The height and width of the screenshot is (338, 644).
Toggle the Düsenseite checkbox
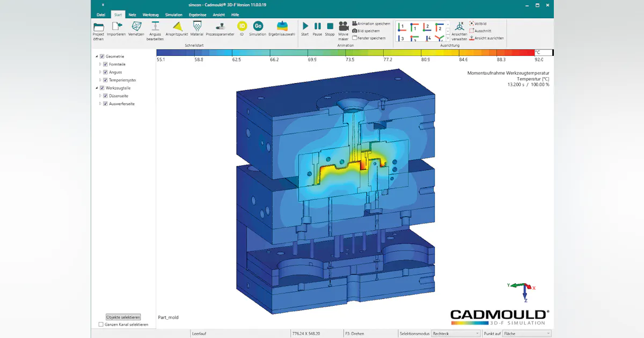tap(105, 96)
